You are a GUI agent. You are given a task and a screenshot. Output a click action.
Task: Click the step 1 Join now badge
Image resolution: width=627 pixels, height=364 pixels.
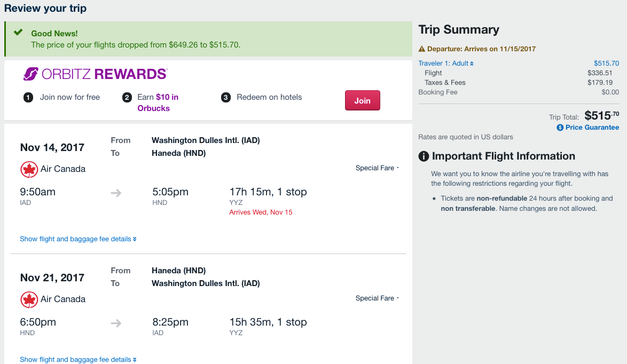pos(28,98)
